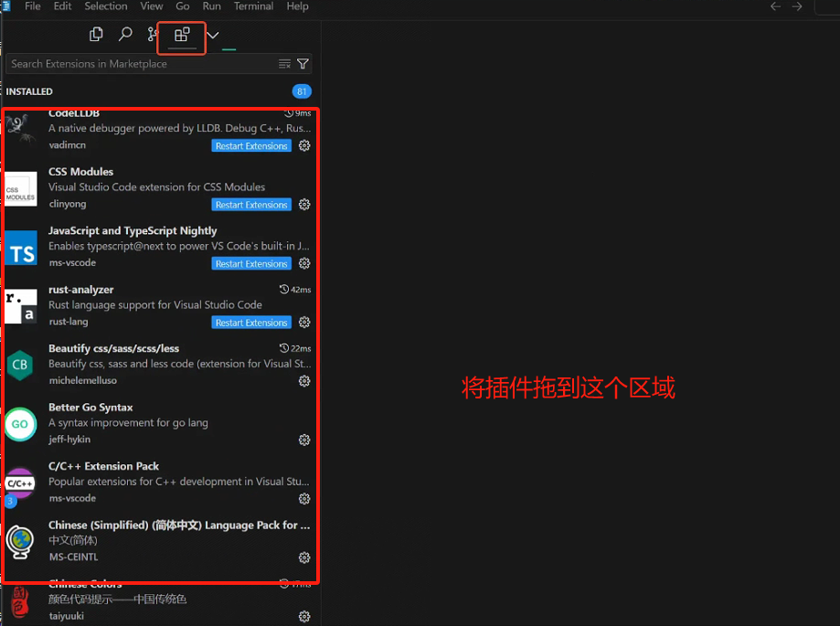This screenshot has width=840, height=626.
Task: Click the 22ms activation time of Beautify
Action: 295,348
